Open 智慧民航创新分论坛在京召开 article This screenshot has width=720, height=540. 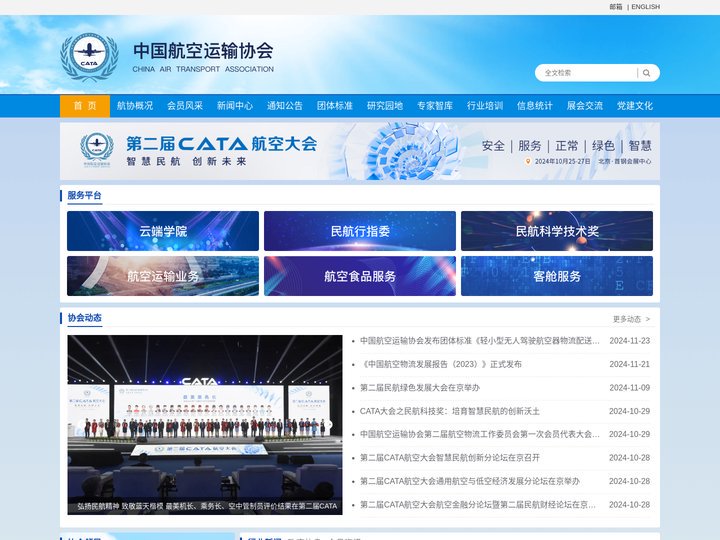click(450, 458)
